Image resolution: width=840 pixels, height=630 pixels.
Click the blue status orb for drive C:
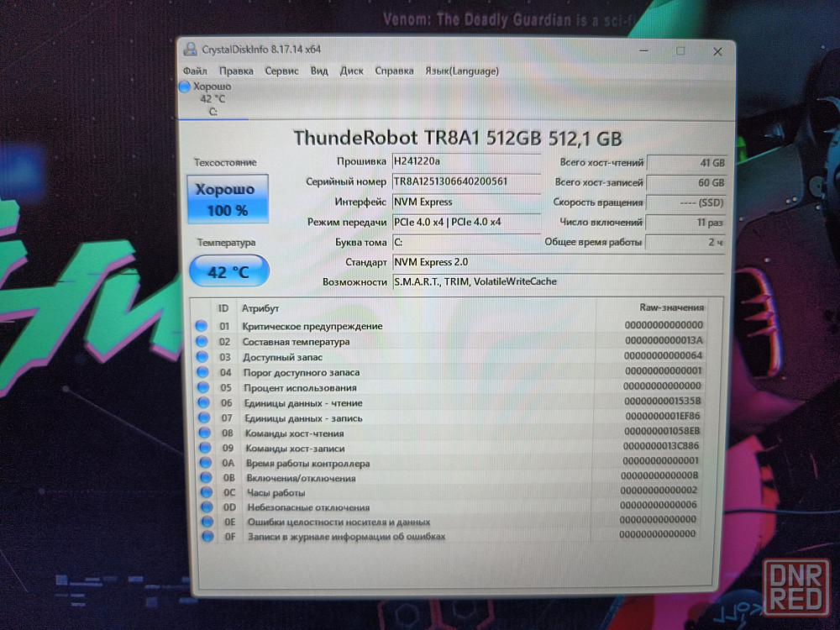[x=185, y=87]
